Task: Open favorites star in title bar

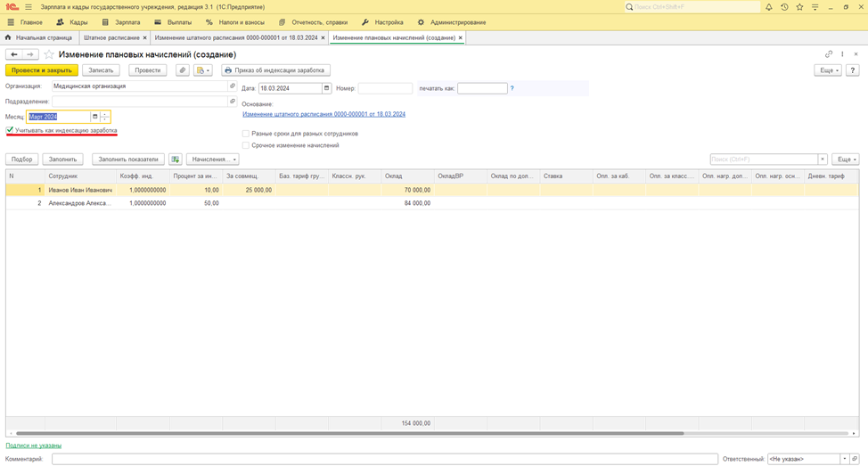Action: point(799,7)
